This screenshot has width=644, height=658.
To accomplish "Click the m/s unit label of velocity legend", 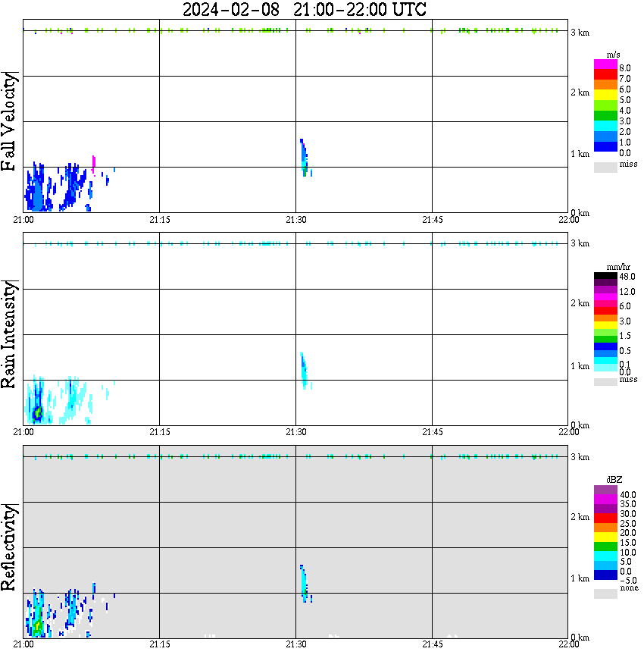I will point(613,55).
